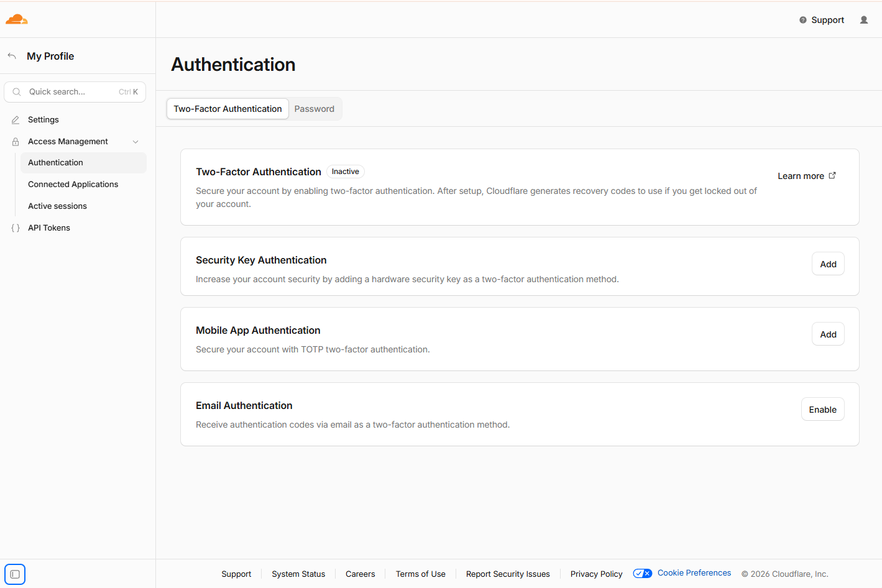Click the question mark Support icon

803,20
